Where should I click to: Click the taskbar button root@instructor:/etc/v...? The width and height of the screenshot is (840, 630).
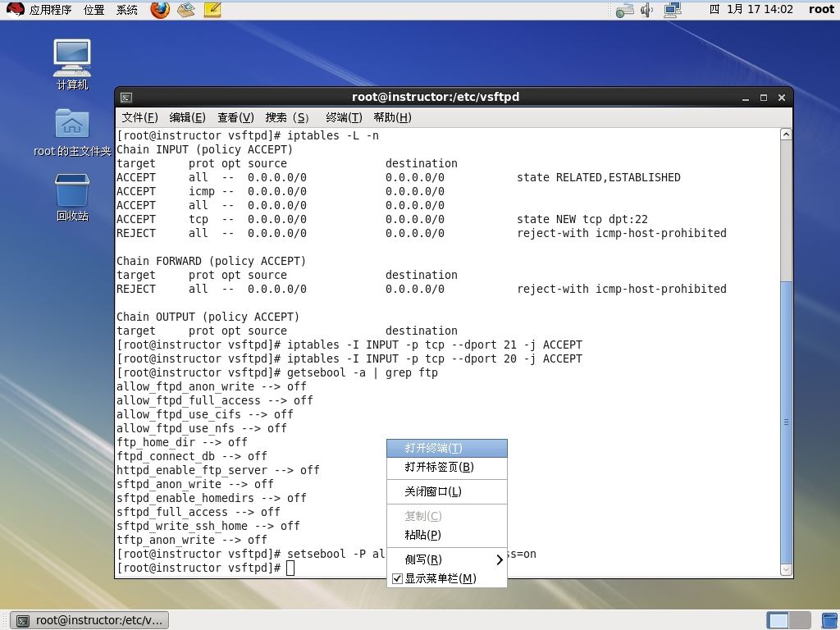tap(90, 620)
